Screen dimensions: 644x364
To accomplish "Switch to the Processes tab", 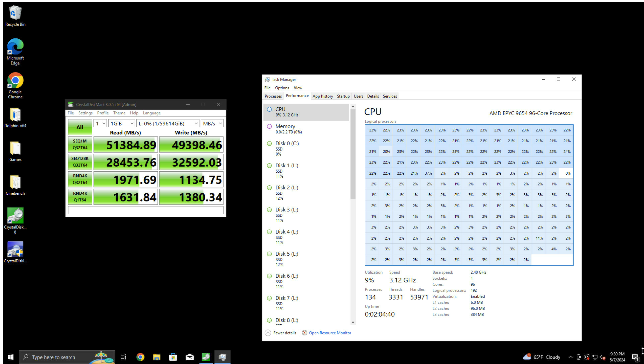I will click(273, 96).
